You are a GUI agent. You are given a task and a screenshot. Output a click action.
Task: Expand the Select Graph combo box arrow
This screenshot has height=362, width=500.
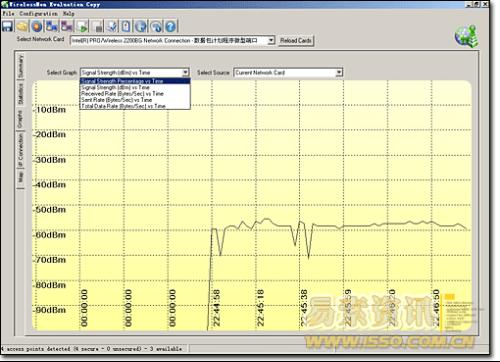pos(185,72)
